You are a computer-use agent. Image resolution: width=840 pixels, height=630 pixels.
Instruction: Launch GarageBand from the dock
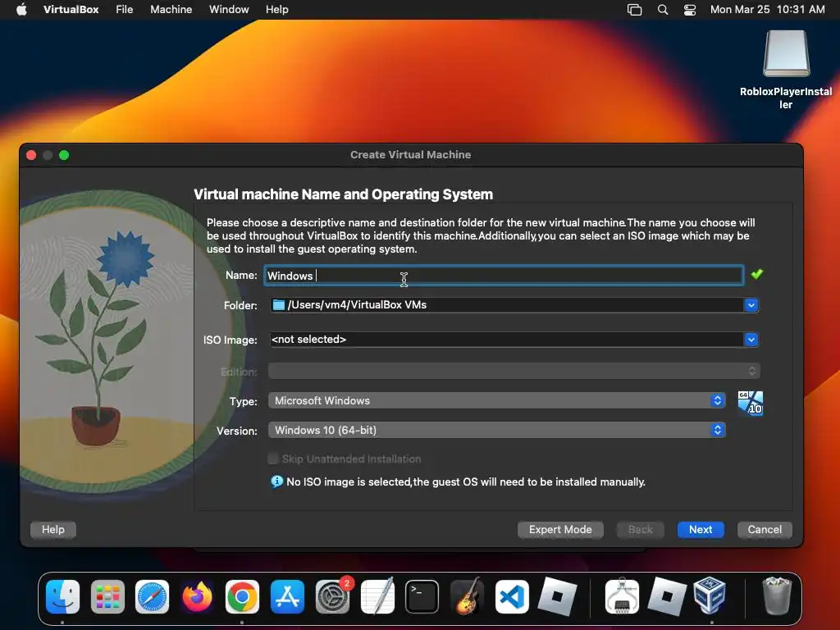467,596
